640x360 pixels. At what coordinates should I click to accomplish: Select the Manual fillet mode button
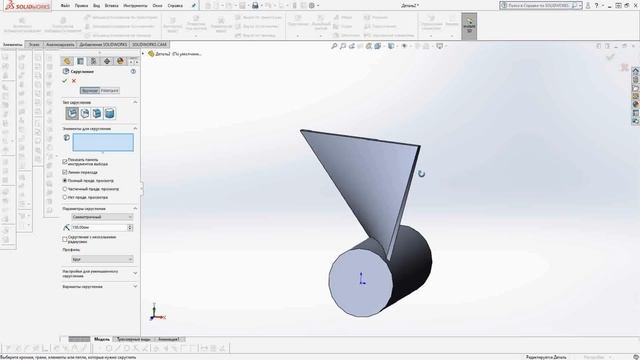click(89, 91)
